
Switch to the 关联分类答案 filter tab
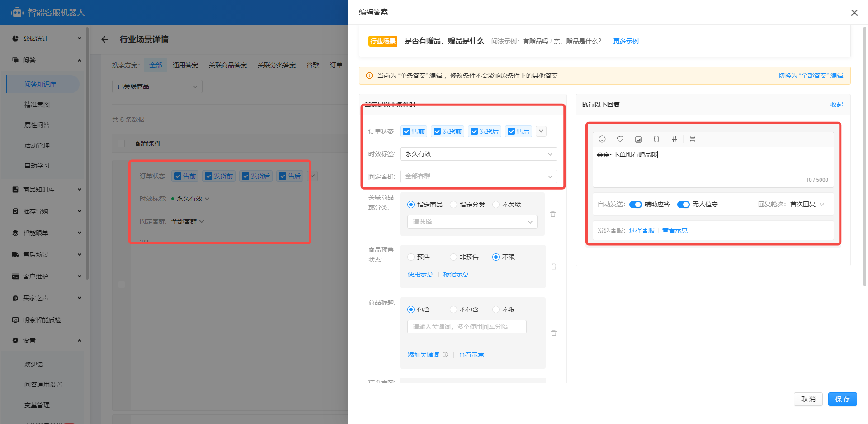(x=277, y=65)
